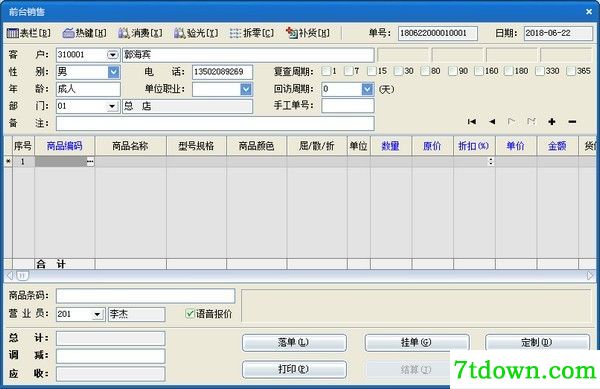Click the horizontal scrollbar left arrow
This screenshot has height=389, width=600.
pyautogui.click(x=10, y=275)
